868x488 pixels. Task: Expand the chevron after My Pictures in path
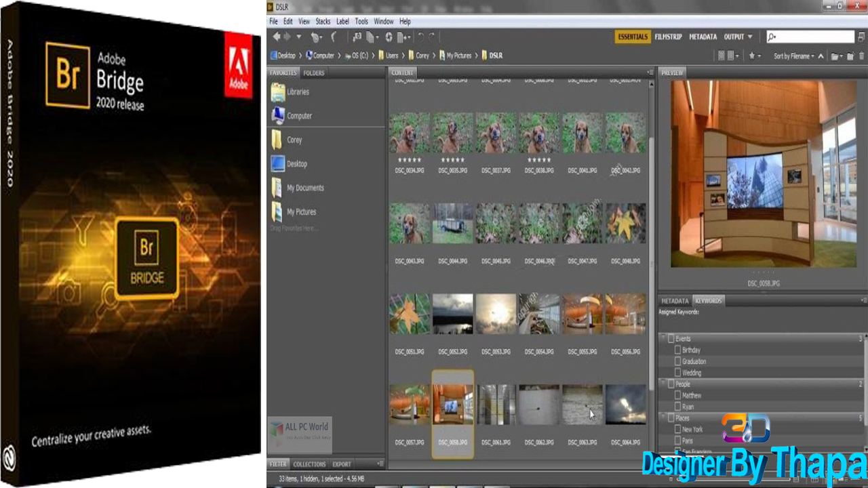coord(477,56)
